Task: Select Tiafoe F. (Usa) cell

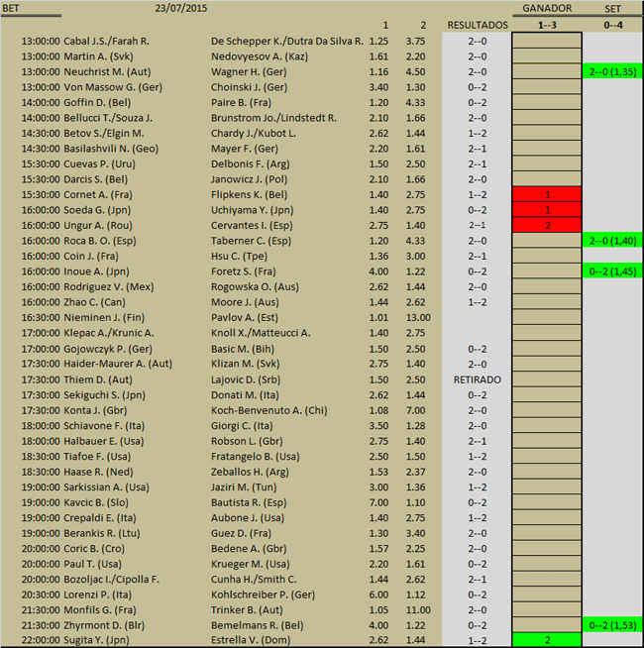Action: pyautogui.click(x=97, y=456)
